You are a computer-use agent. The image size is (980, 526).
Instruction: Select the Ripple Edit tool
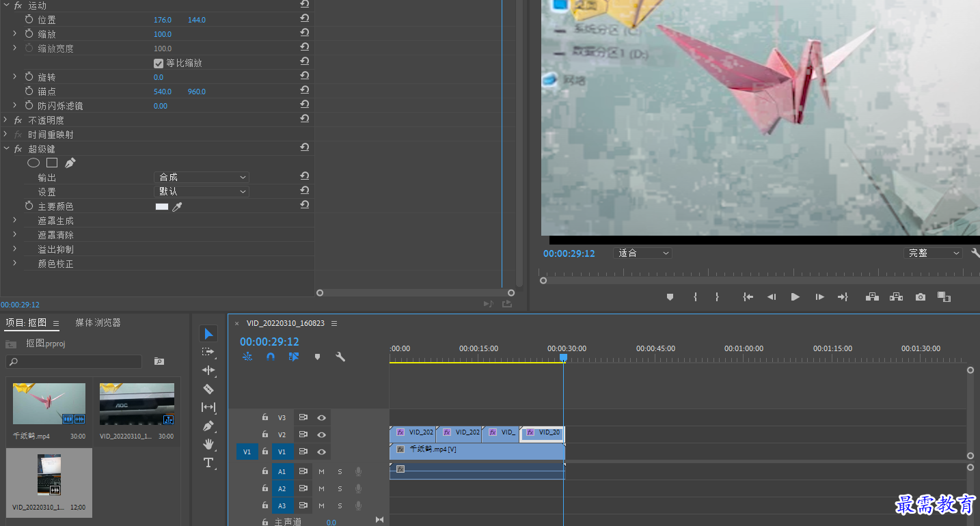pos(208,370)
